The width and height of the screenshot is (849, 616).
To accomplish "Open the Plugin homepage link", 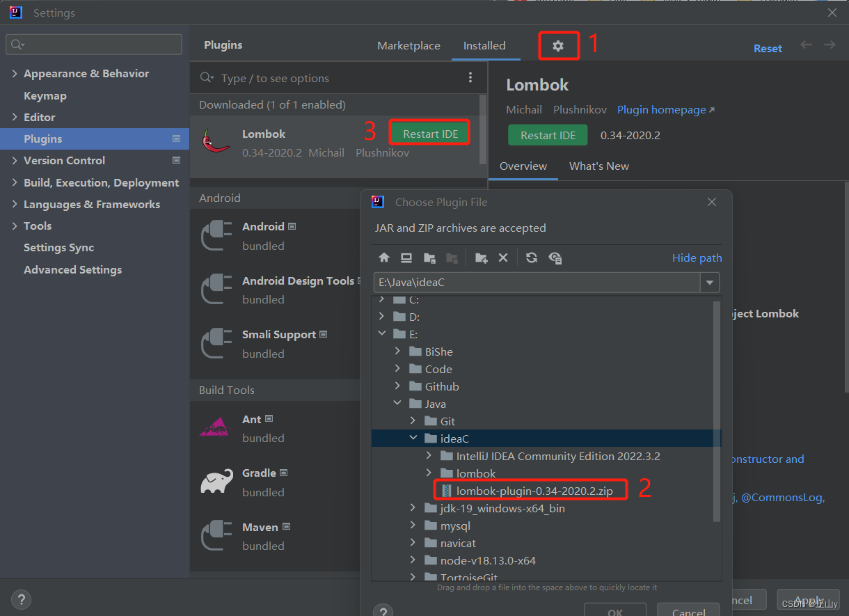I will pyautogui.click(x=666, y=109).
